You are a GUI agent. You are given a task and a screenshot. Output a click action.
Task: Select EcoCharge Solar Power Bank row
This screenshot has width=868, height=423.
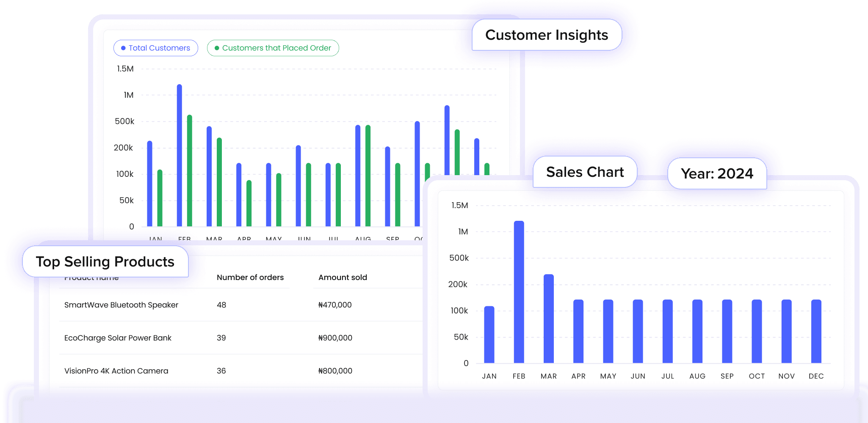click(118, 338)
